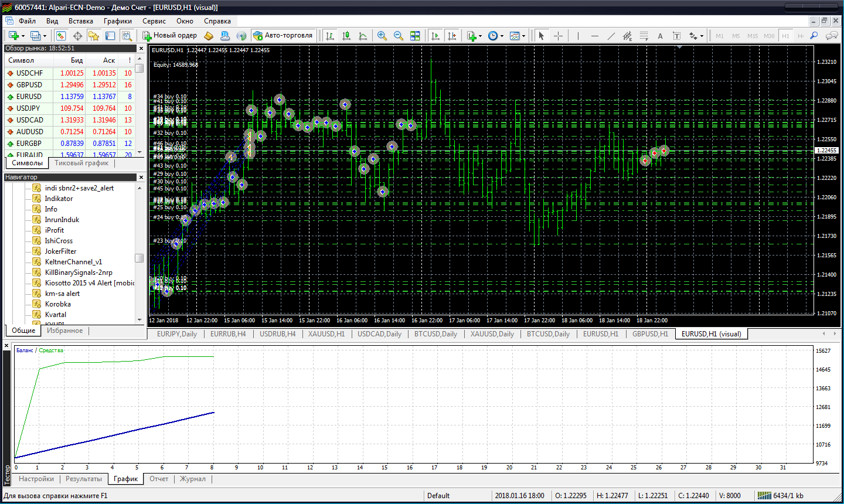Click the Navigator panel vertical scrollbar
The image size is (844, 504).
click(139, 258)
